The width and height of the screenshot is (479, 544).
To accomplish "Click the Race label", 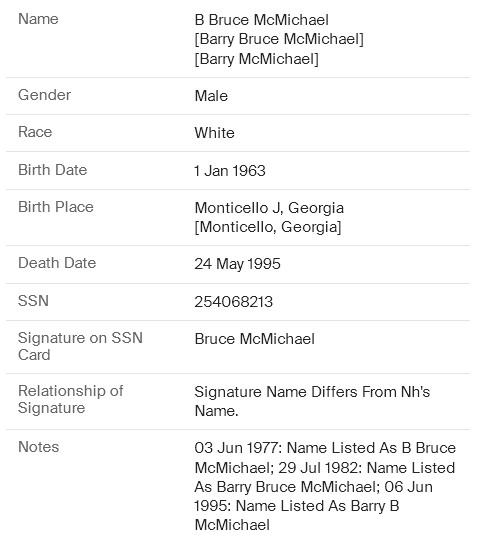I will [x=35, y=132].
